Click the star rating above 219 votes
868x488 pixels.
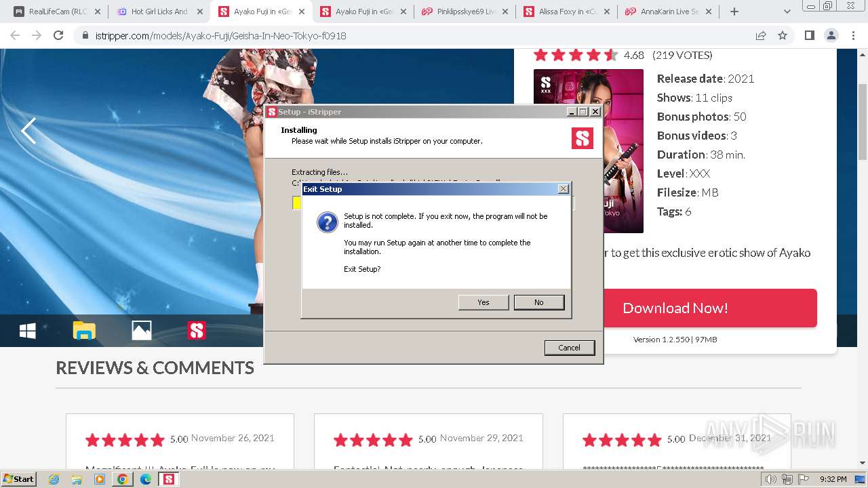[x=575, y=55]
